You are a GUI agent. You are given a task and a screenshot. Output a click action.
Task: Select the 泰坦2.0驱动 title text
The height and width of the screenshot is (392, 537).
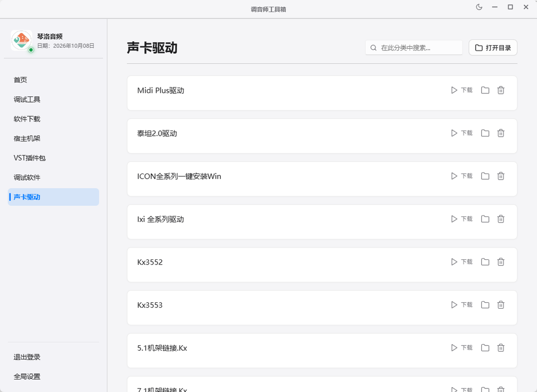click(157, 134)
